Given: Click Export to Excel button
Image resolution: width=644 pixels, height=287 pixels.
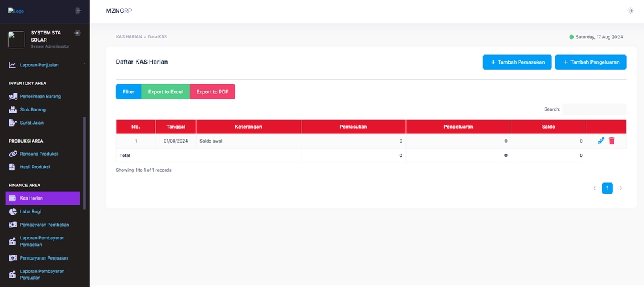Looking at the screenshot, I should tap(166, 92).
